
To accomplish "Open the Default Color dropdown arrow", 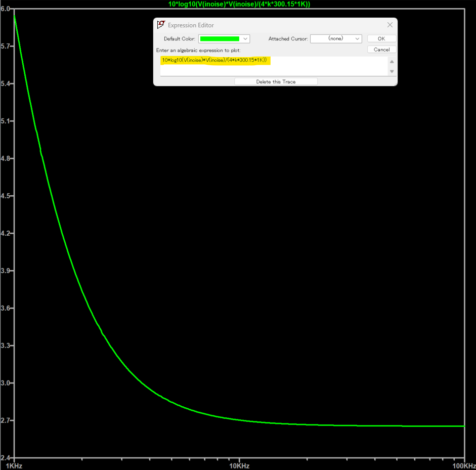I will coord(245,39).
